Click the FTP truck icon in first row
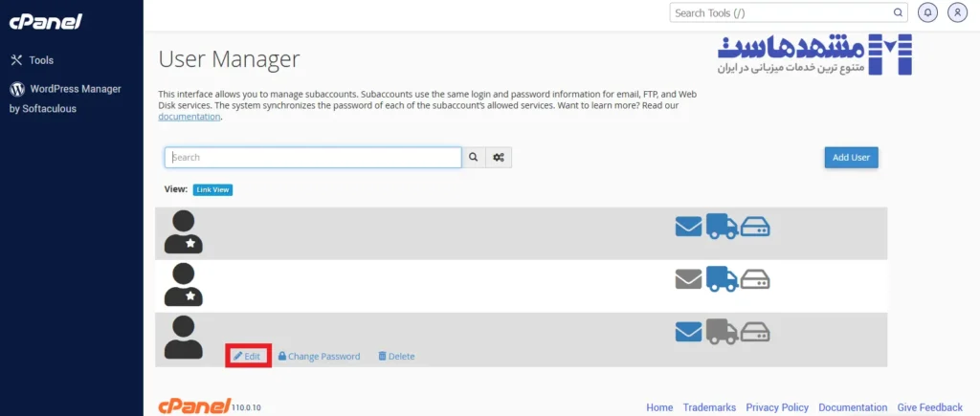Viewport: 980px width, 416px height. click(723, 227)
